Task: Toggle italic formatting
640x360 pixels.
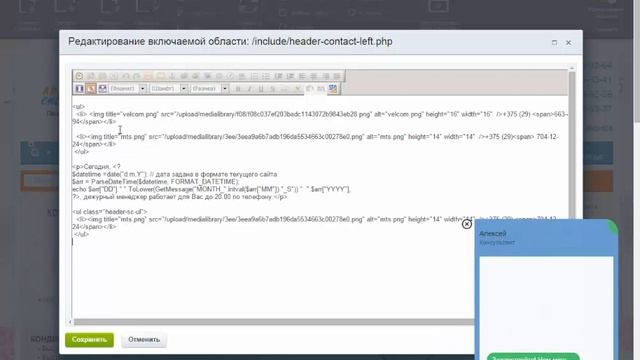Action: click(249, 89)
